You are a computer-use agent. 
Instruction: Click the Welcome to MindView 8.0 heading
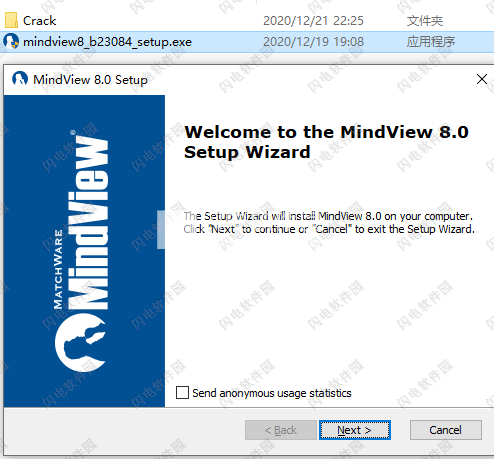click(x=326, y=142)
